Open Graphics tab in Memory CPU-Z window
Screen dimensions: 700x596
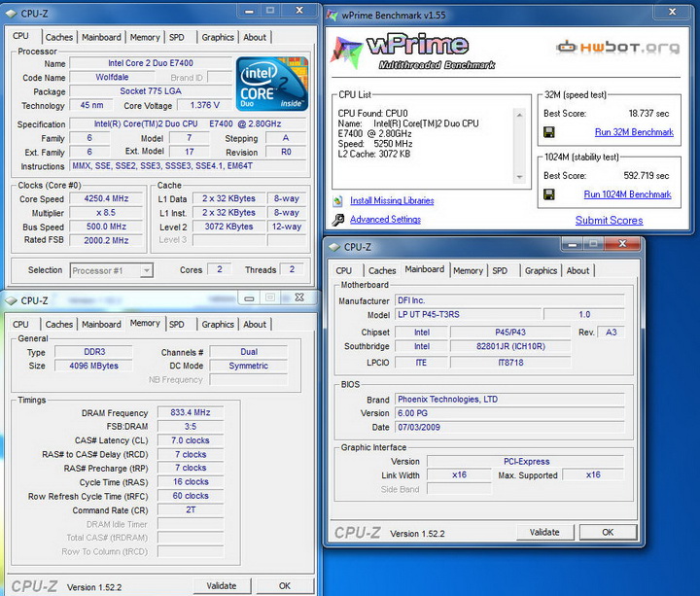[x=218, y=325]
